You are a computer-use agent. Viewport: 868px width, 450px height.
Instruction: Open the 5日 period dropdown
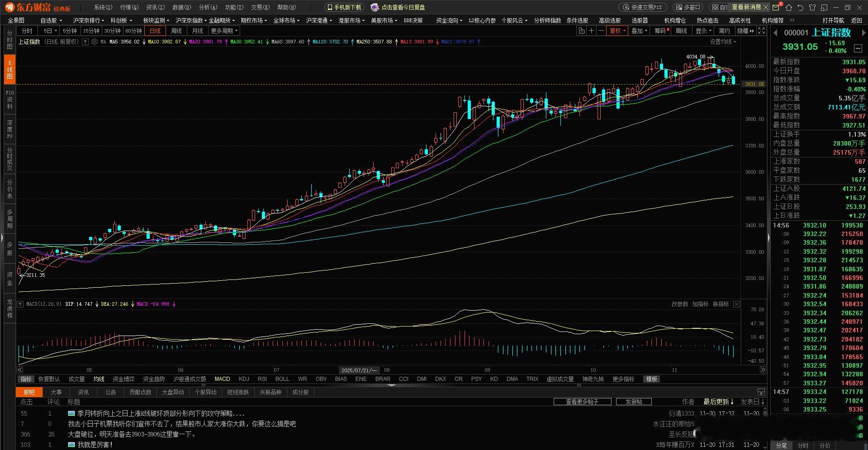pyautogui.click(x=49, y=31)
